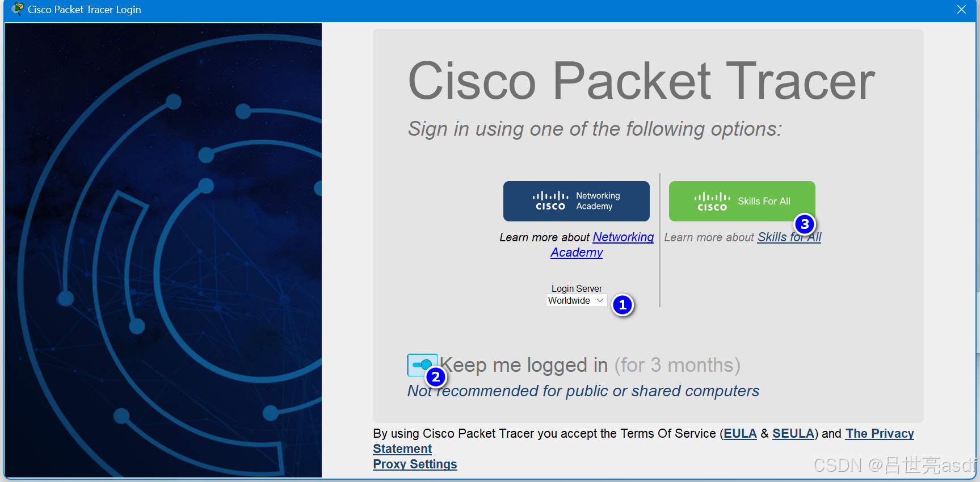Sign in with Cisco Networking Academy button

point(576,201)
